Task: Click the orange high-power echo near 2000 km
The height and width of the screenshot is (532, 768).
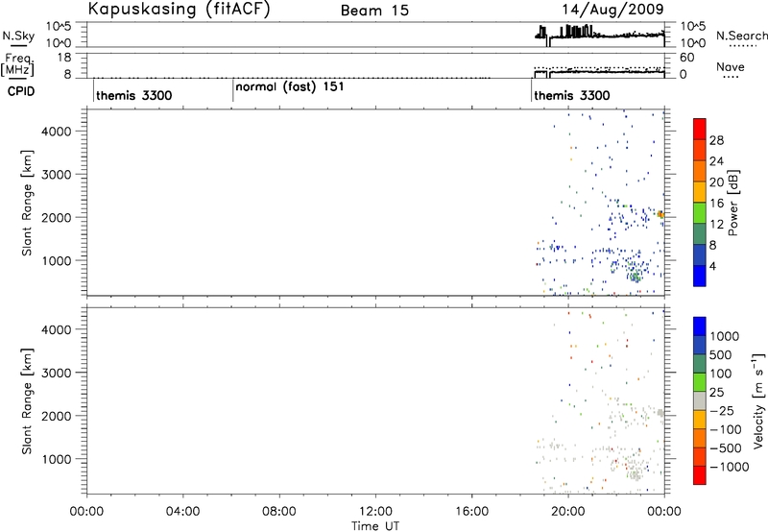Action: pyautogui.click(x=660, y=214)
